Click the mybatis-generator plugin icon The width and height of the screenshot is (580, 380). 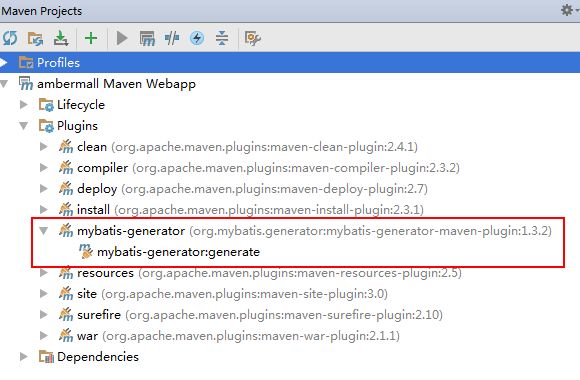pyautogui.click(x=66, y=231)
